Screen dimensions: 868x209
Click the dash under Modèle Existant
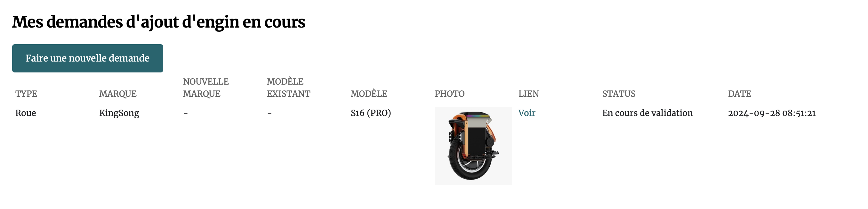tap(269, 113)
